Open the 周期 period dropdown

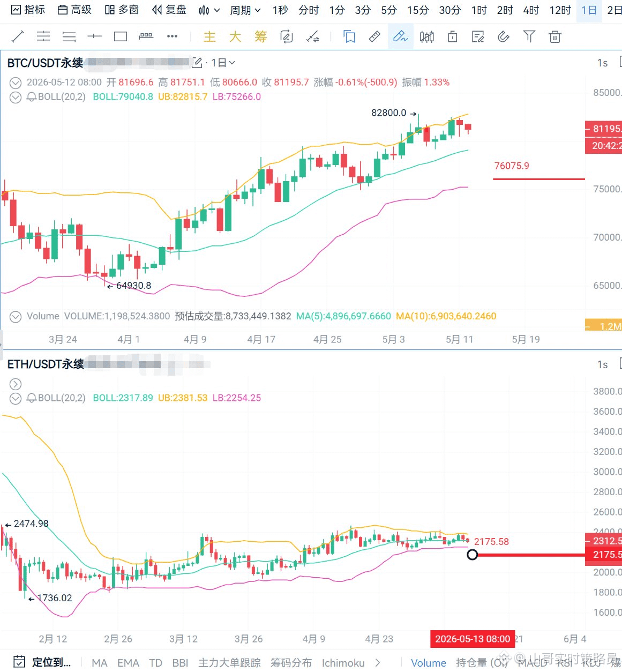click(245, 10)
